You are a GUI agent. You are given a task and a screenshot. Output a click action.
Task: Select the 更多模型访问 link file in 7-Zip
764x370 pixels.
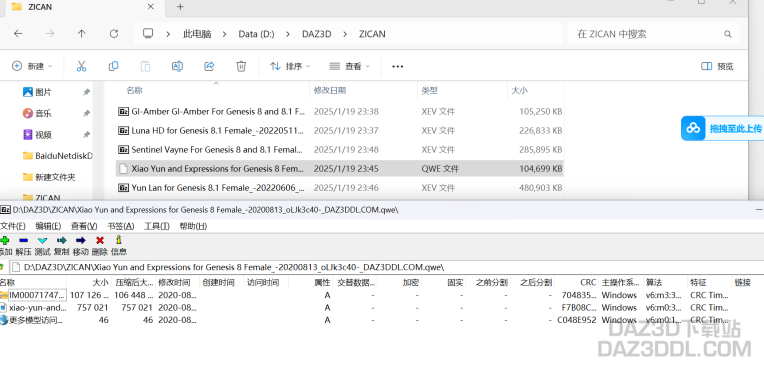pyautogui.click(x=32, y=320)
